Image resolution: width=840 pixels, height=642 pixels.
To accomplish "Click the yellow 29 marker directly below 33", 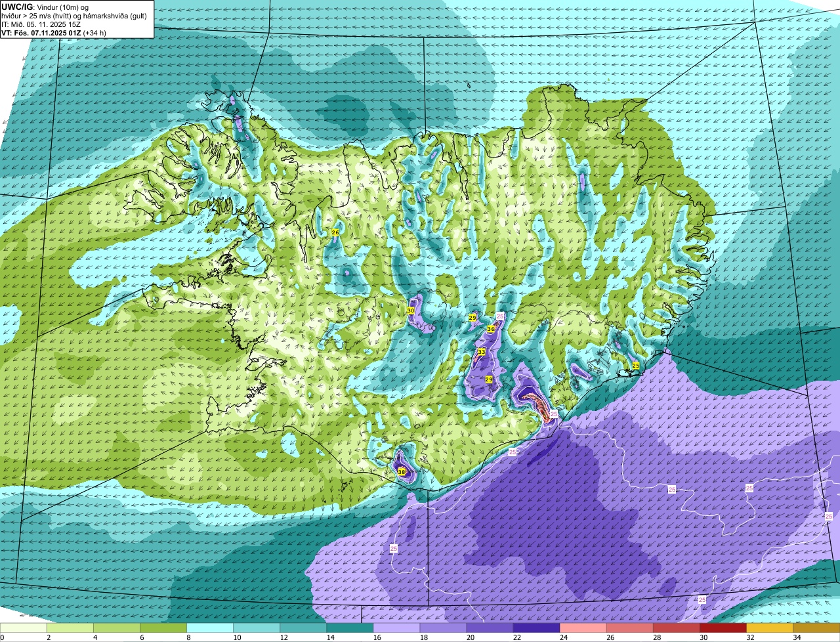I will pyautogui.click(x=488, y=379).
